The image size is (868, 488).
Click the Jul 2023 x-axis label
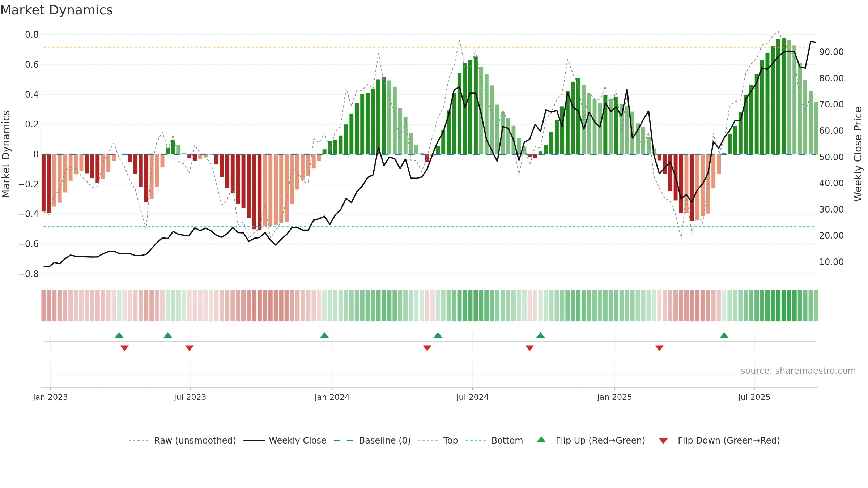(190, 397)
